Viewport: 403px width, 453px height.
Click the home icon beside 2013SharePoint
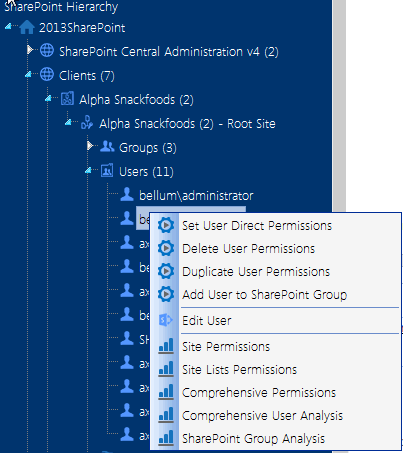click(x=27, y=27)
